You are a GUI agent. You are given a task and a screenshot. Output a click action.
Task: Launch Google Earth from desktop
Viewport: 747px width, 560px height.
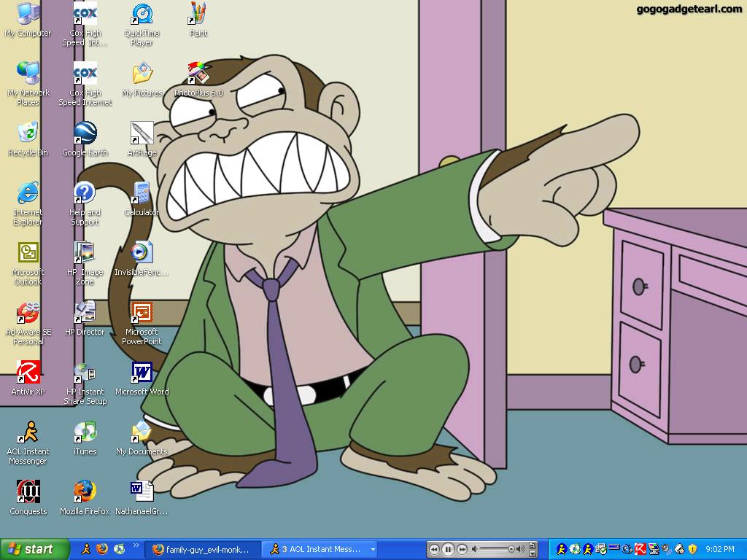[x=85, y=139]
